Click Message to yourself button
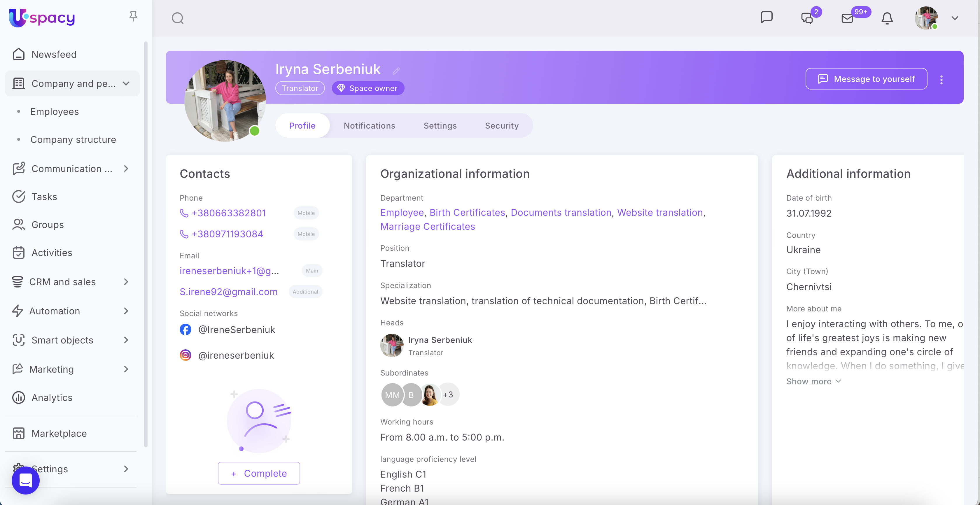Screen dimensions: 980x505 (866, 79)
